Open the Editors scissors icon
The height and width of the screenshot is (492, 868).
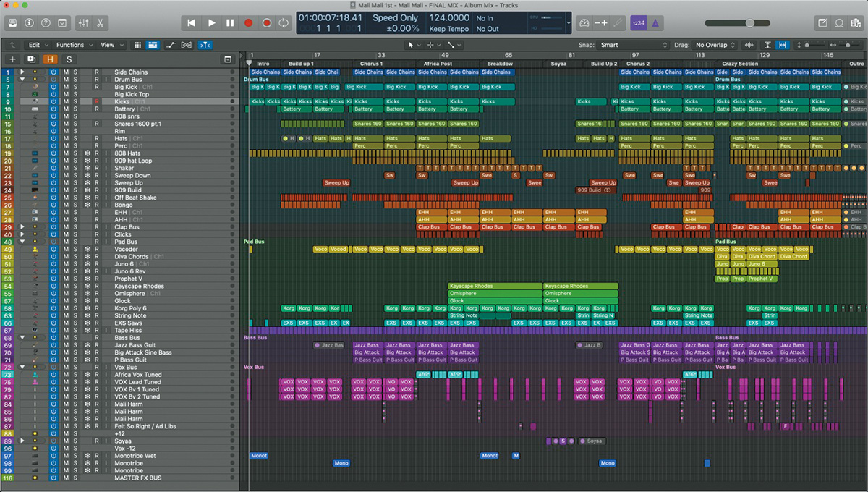pos(100,23)
